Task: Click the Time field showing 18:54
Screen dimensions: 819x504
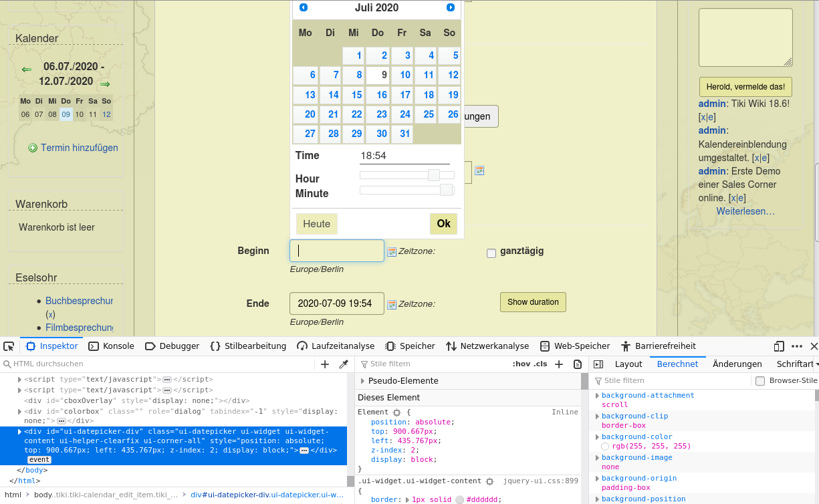Action: [x=404, y=156]
